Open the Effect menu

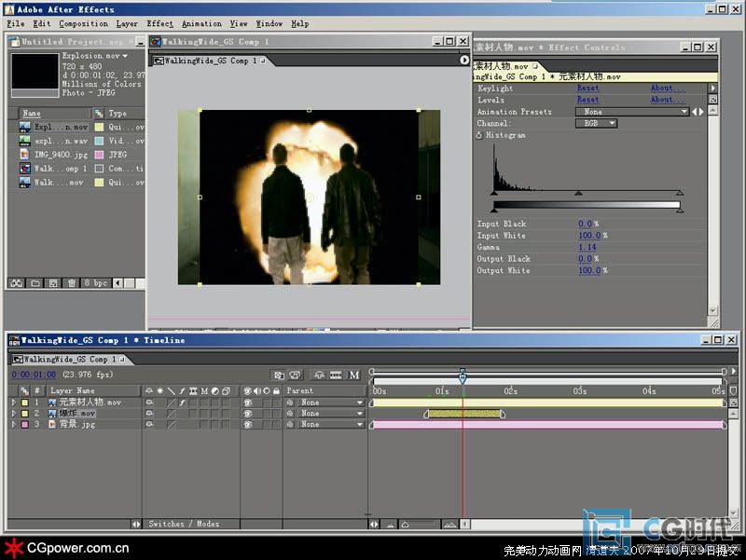click(x=159, y=23)
